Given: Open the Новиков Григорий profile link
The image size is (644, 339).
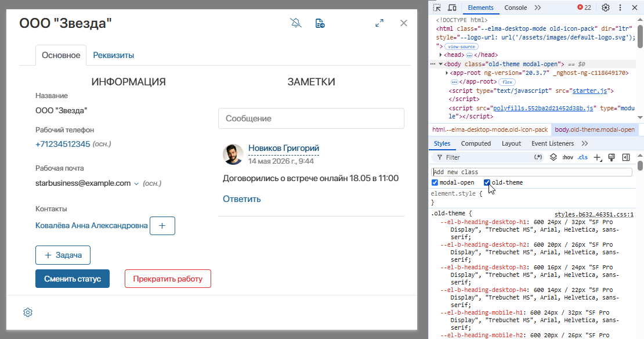Looking at the screenshot, I should coord(283,148).
